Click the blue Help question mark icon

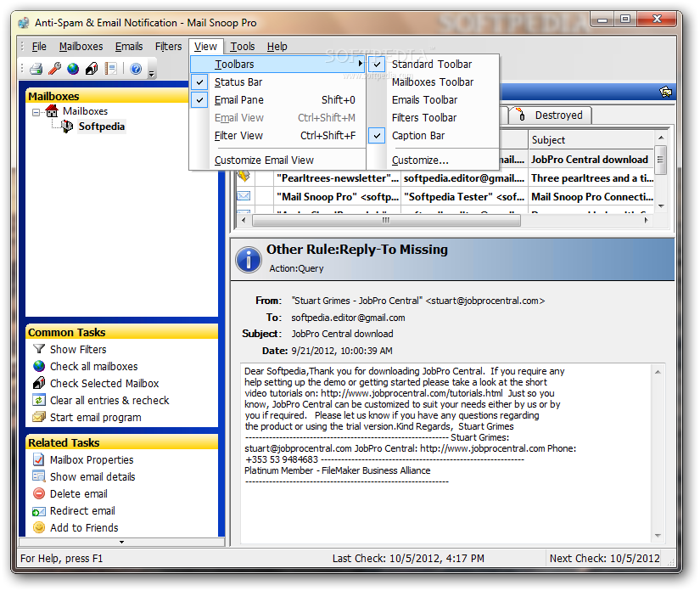click(x=136, y=69)
